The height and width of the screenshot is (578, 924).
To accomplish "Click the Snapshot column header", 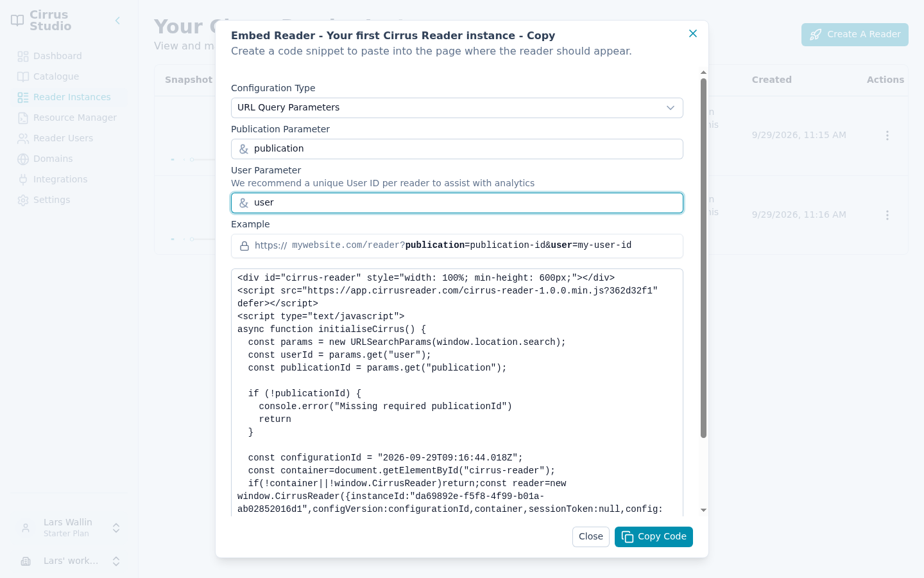I will [x=189, y=80].
